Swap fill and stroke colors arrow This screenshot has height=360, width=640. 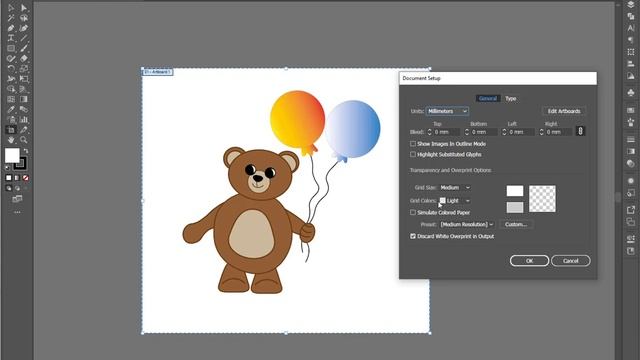point(26,151)
